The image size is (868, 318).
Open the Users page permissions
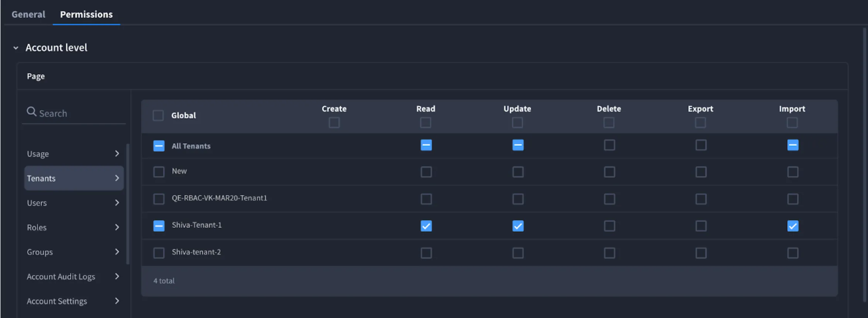(74, 203)
